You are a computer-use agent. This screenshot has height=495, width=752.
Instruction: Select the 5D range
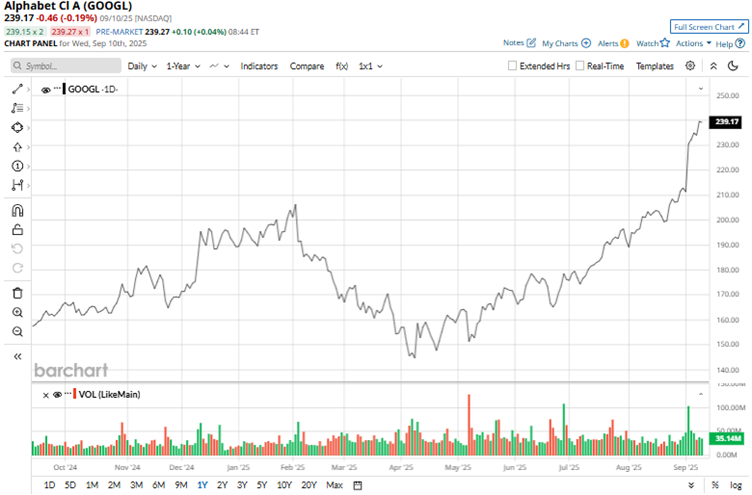coord(70,485)
